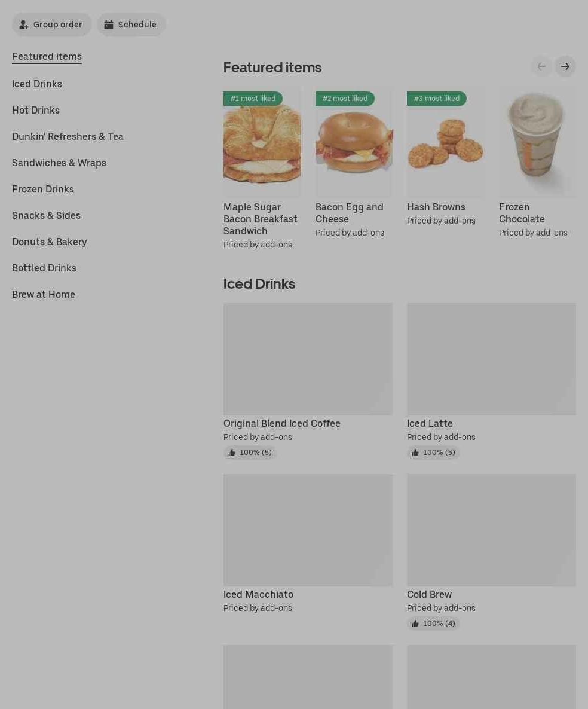This screenshot has width=588, height=709.
Task: Select Brew at Home category
Action: [44, 294]
